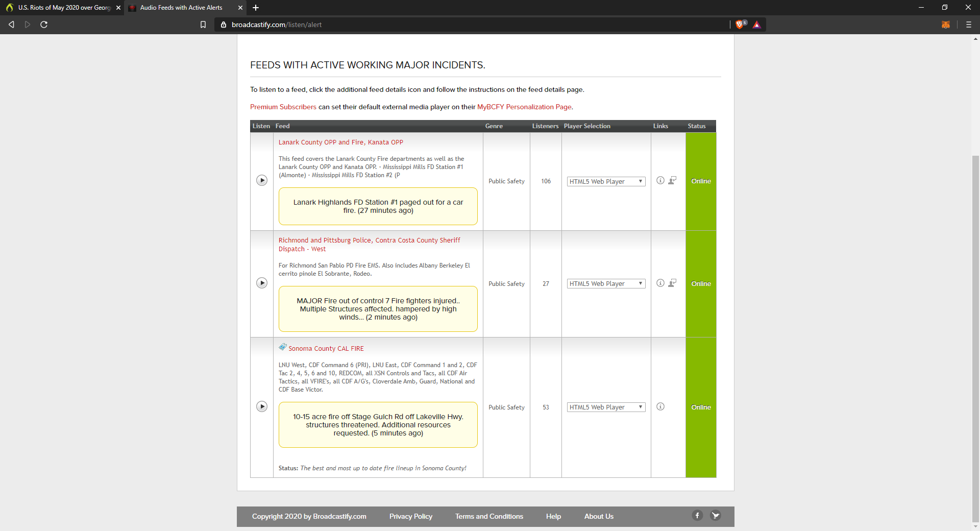
Task: Click the Sonoma feed Status note text
Action: (372, 468)
